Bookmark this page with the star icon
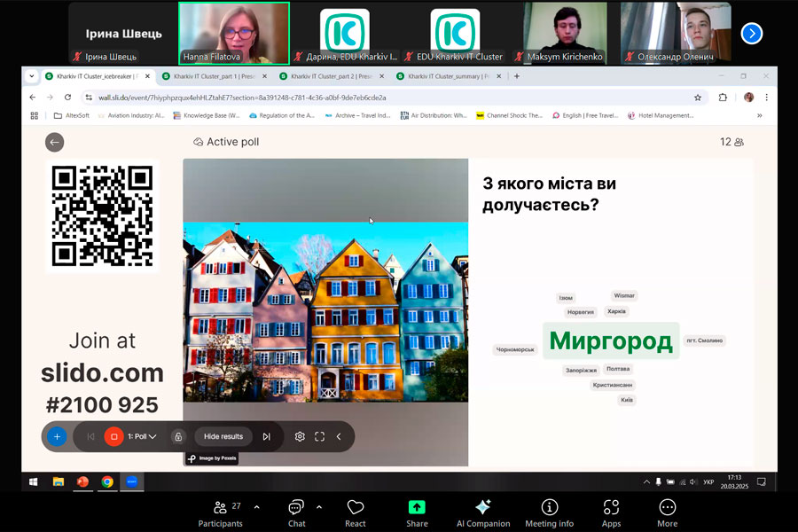The height and width of the screenshot is (532, 798). [x=698, y=98]
